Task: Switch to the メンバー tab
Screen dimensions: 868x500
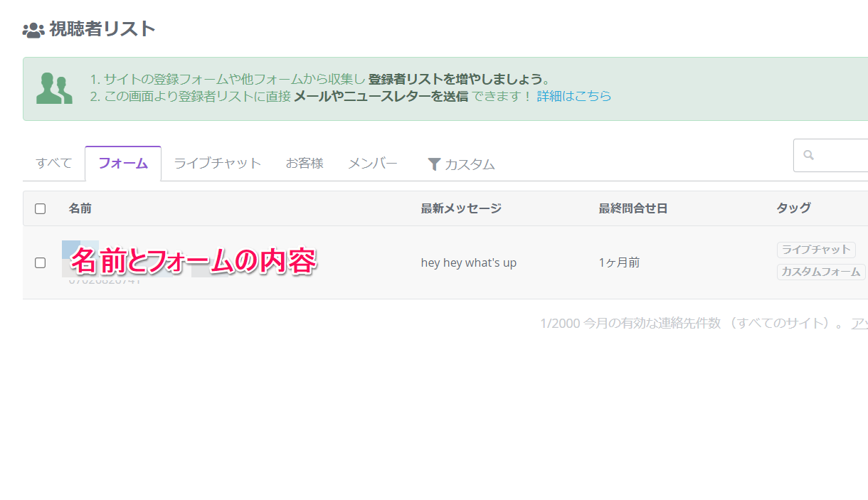Action: (372, 163)
